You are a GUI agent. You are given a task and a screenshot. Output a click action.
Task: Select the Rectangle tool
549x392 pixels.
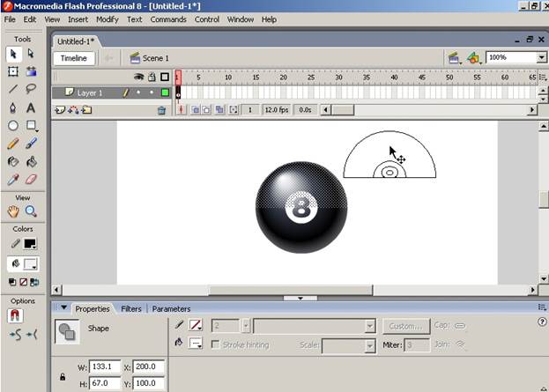[x=31, y=125]
